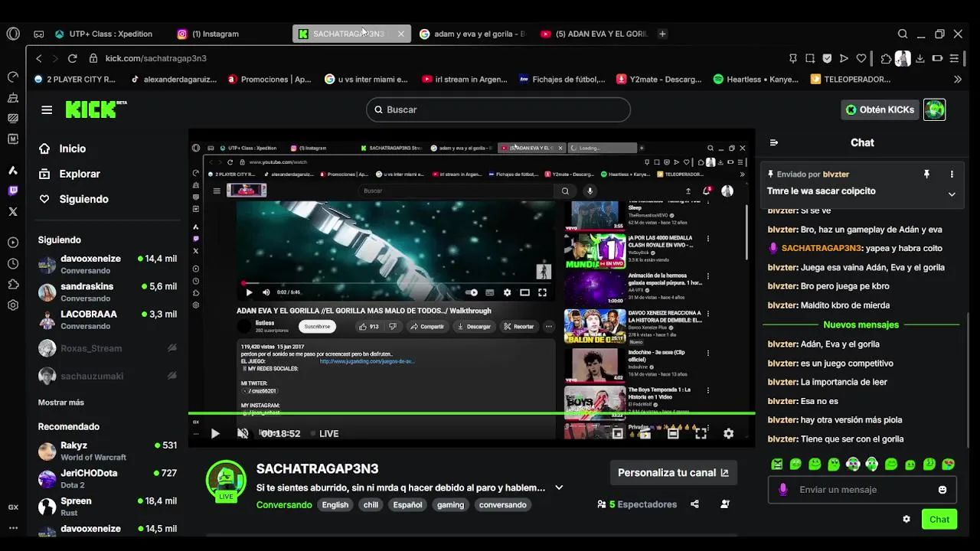Viewport: 980px width, 551px height.
Task: Click the Conversando category link
Action: click(284, 505)
